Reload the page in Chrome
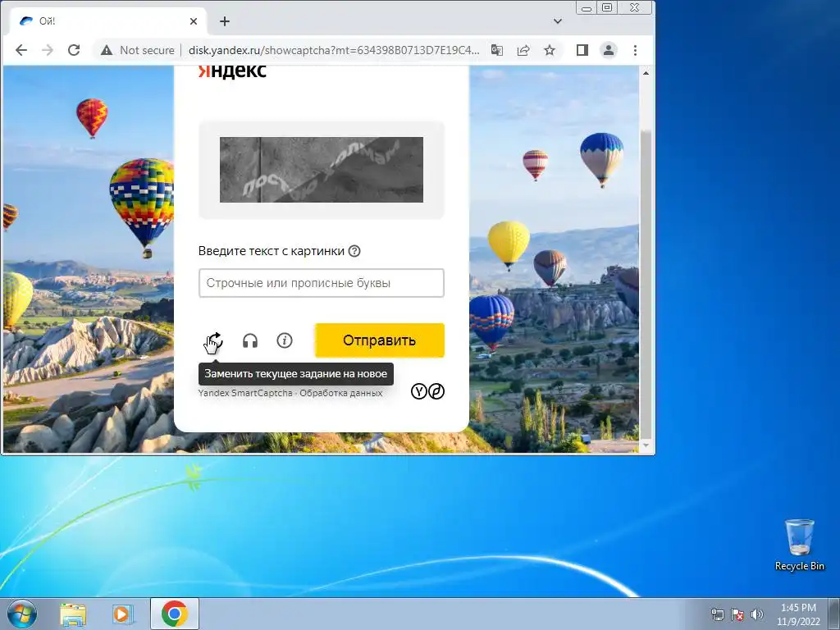The image size is (840, 630). 74,50
